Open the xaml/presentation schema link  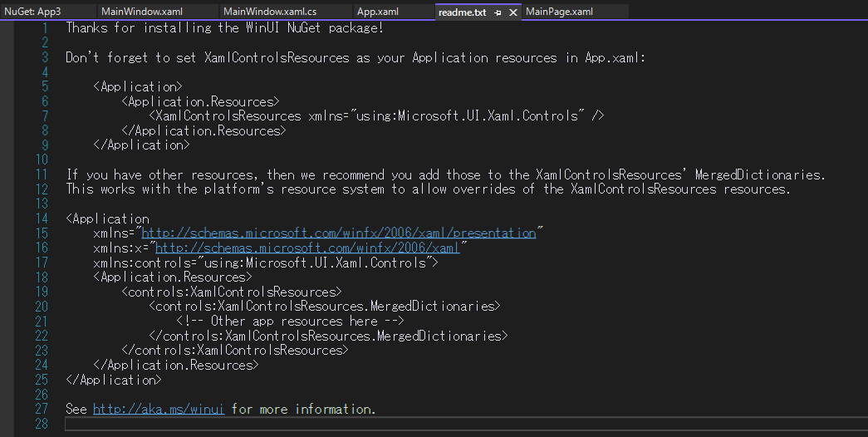click(339, 233)
